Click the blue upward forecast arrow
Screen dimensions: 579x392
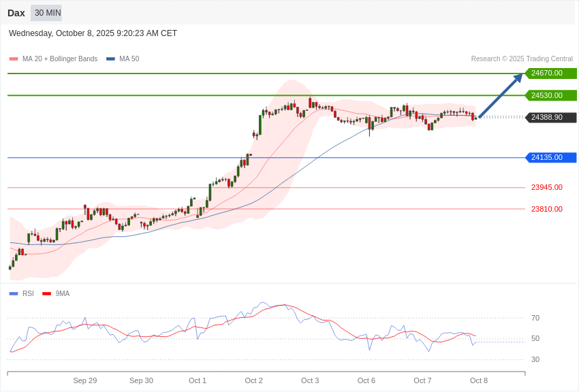[x=501, y=95]
